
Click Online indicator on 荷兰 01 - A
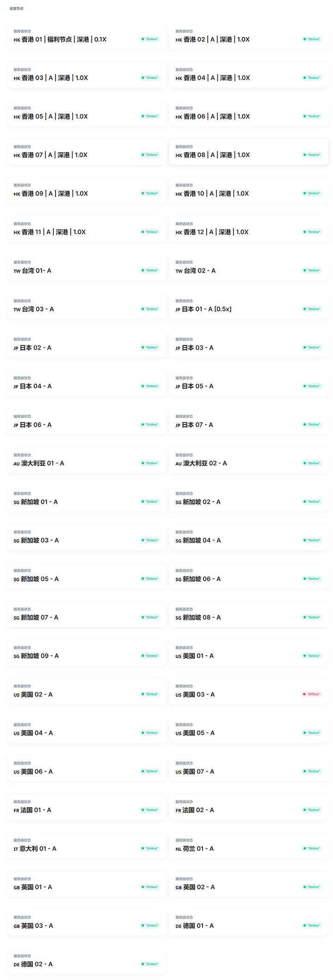312,848
